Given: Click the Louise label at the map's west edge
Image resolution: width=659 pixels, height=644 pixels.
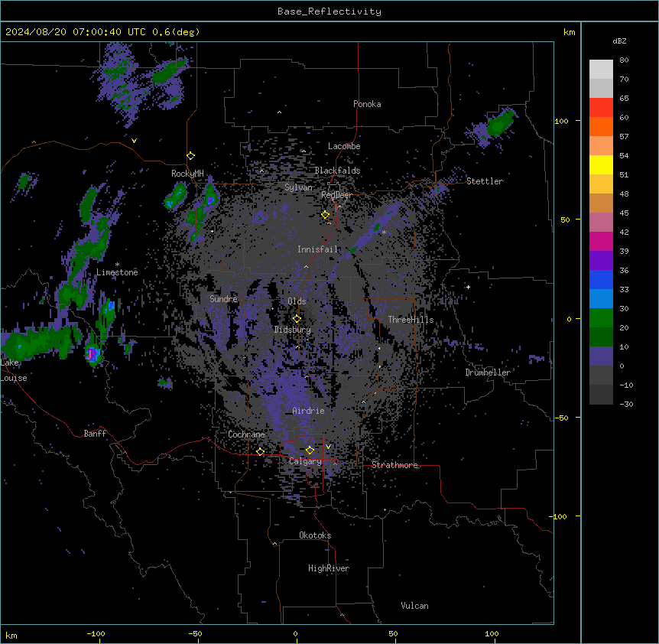Looking at the screenshot, I should pyautogui.click(x=14, y=378).
